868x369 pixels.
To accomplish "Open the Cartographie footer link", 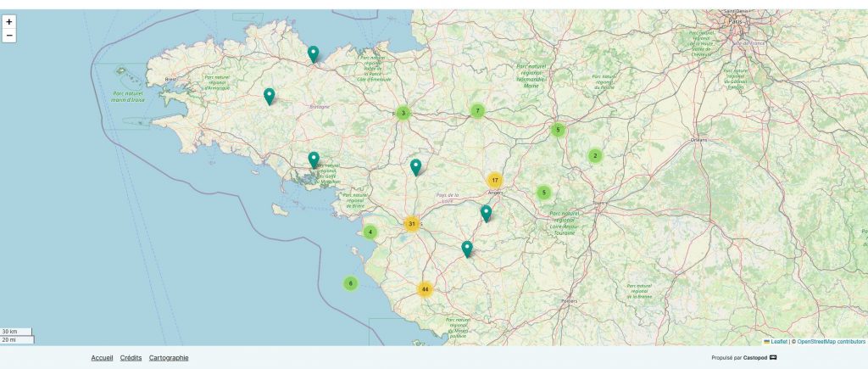I will [x=169, y=358].
